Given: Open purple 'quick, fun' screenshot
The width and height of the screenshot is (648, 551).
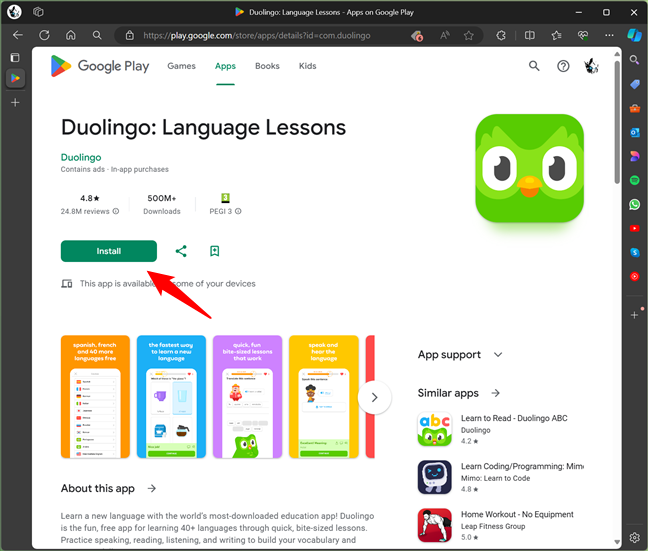Looking at the screenshot, I should [247, 396].
